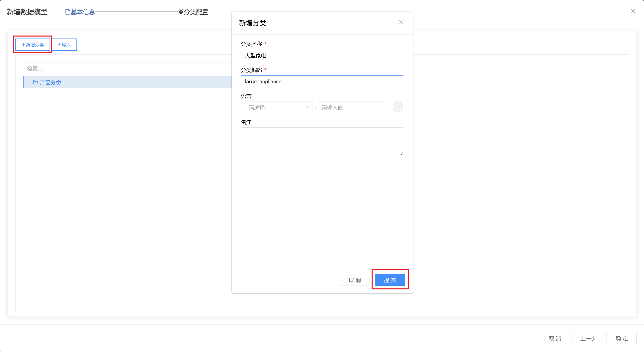Click the 分类配置 step grid icon

click(x=181, y=12)
